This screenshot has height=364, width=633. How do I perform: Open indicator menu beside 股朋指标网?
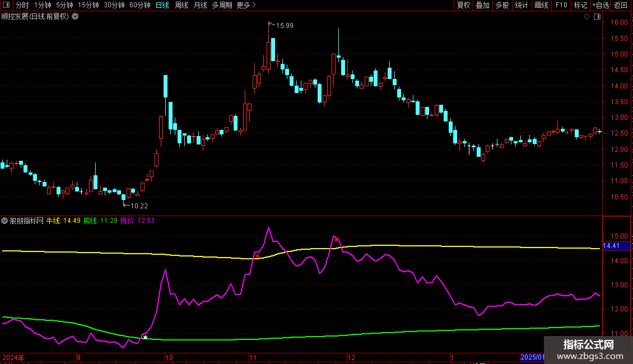point(4,221)
